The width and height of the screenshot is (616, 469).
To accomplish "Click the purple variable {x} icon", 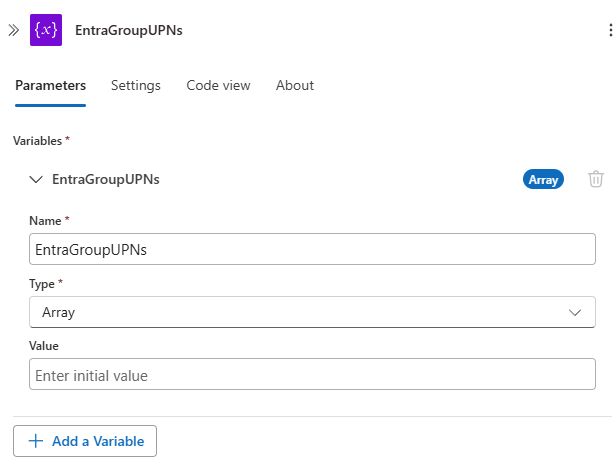I will (46, 30).
